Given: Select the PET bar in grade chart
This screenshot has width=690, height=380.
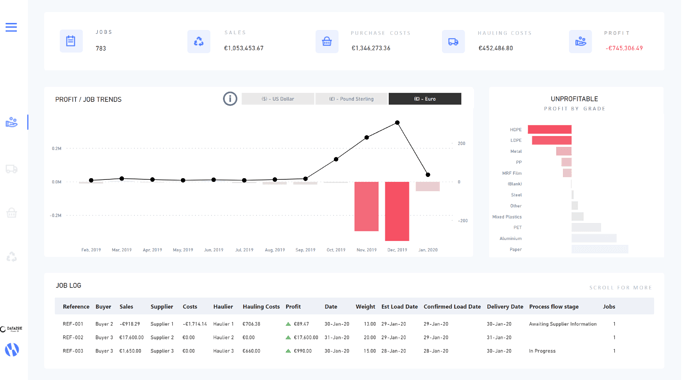Looking at the screenshot, I should (x=586, y=227).
